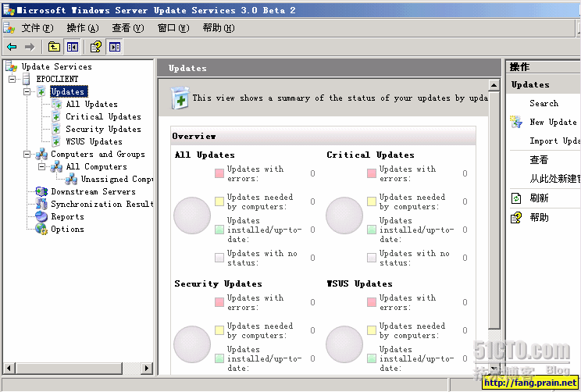Click the WSUS Updates tree icon

(x=56, y=141)
